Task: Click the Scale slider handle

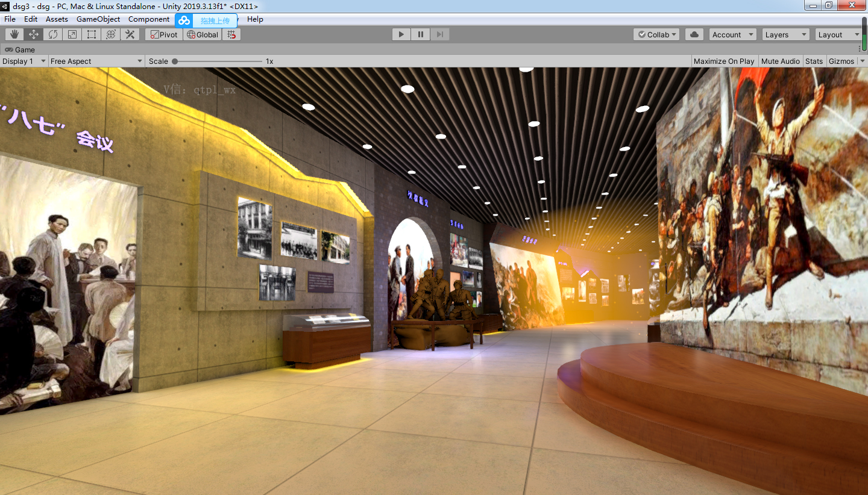Action: 175,61
